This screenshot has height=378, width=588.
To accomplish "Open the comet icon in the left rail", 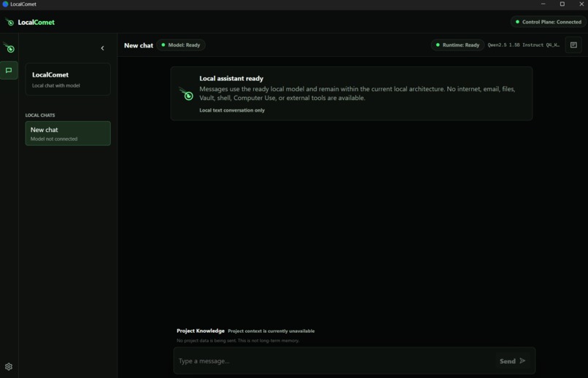I will click(9, 48).
